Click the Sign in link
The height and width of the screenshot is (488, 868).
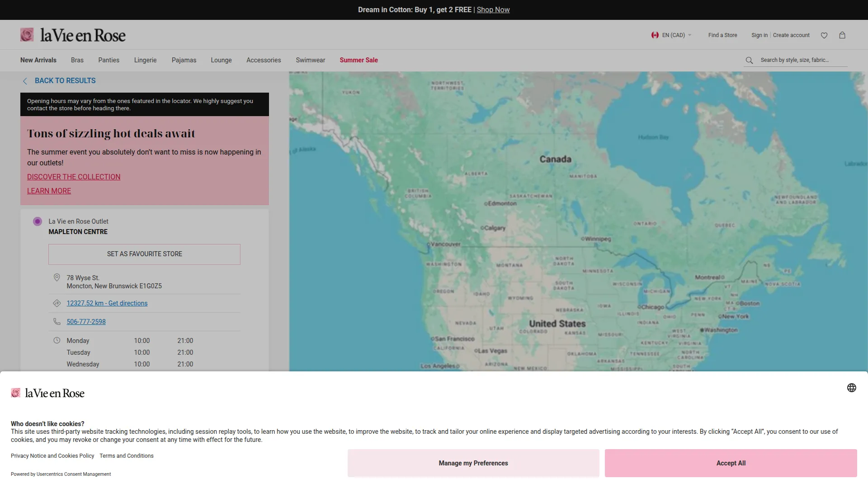pyautogui.click(x=759, y=35)
